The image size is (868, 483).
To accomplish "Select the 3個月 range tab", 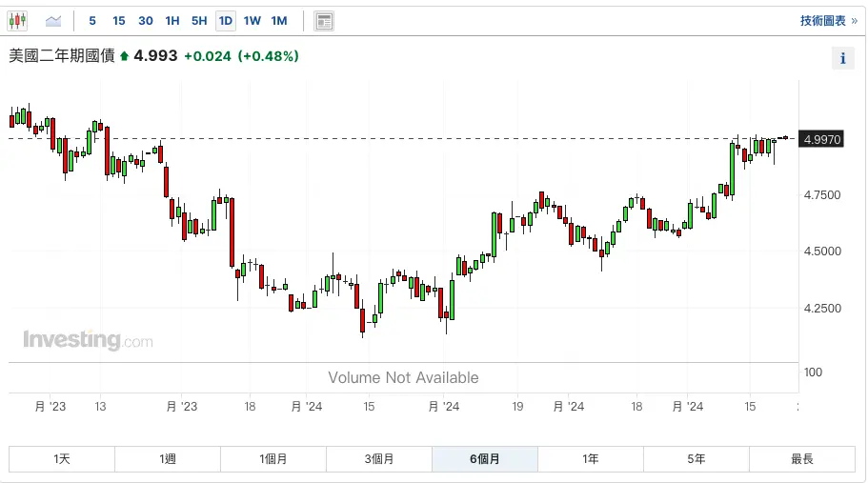I will (x=379, y=459).
